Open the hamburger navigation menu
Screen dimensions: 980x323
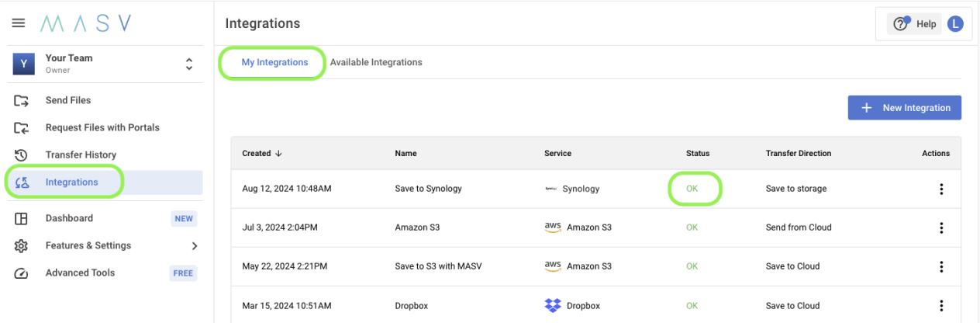(18, 24)
